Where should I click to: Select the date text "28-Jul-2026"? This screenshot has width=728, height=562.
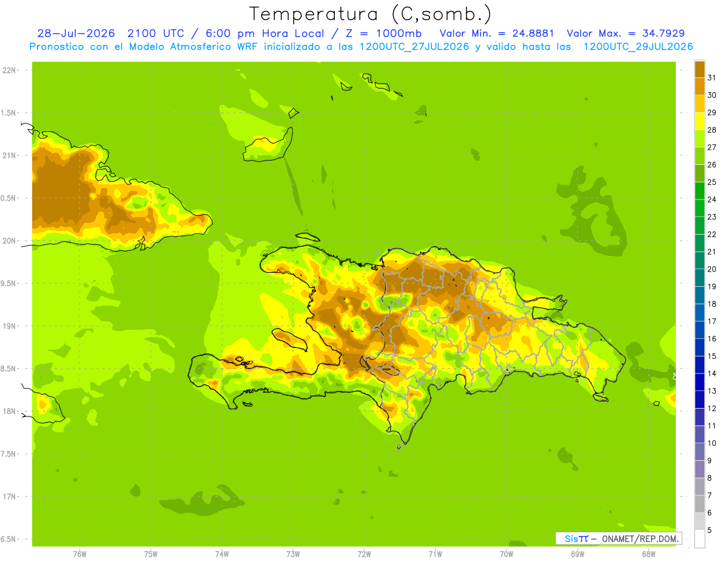76,33
